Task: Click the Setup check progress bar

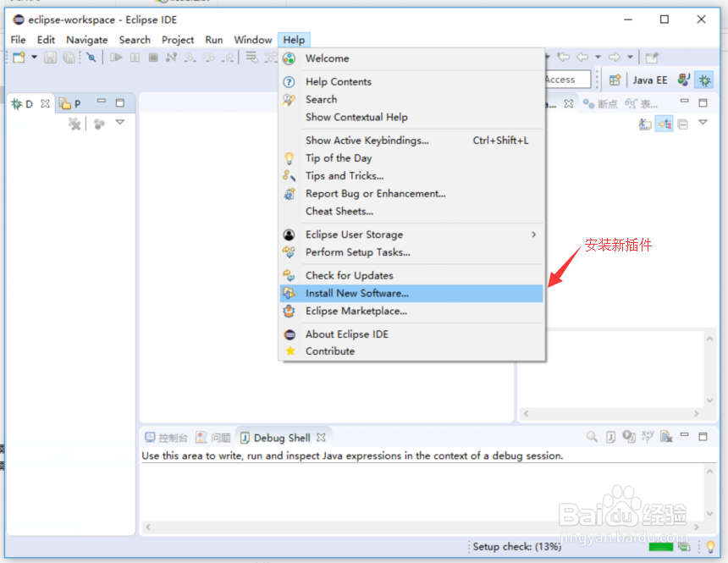Action: pyautogui.click(x=660, y=547)
